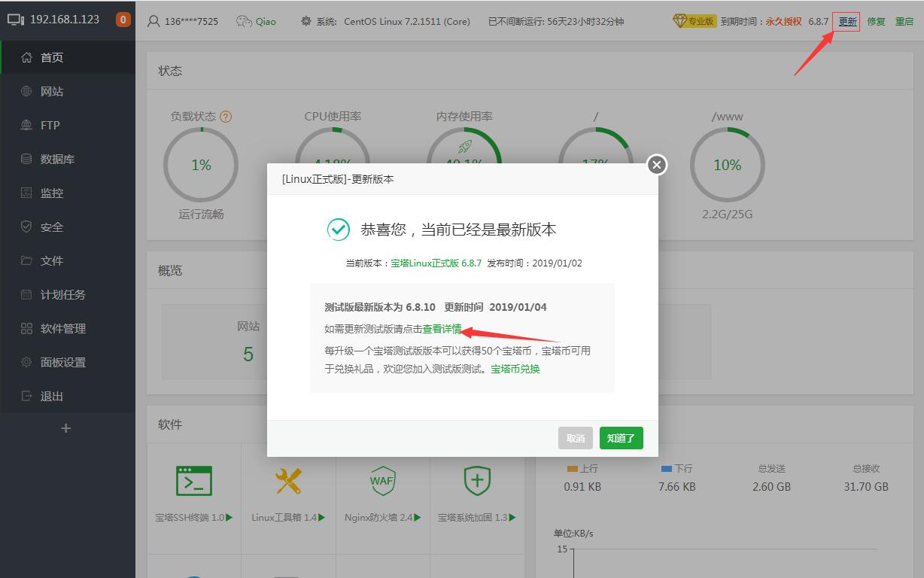Click the 内存使用率 rocket gauge
This screenshot has width=924, height=578.
click(464, 146)
